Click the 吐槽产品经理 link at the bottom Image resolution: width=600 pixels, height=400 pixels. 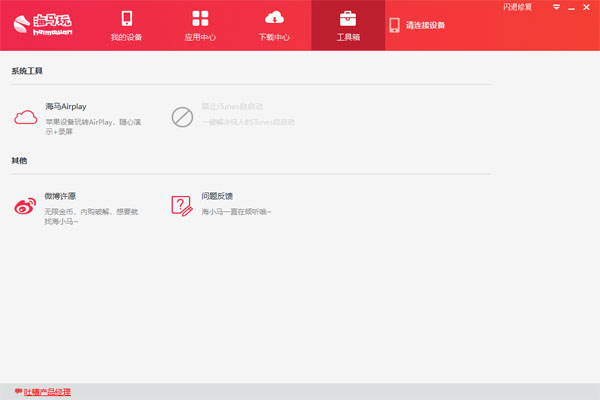[47, 392]
